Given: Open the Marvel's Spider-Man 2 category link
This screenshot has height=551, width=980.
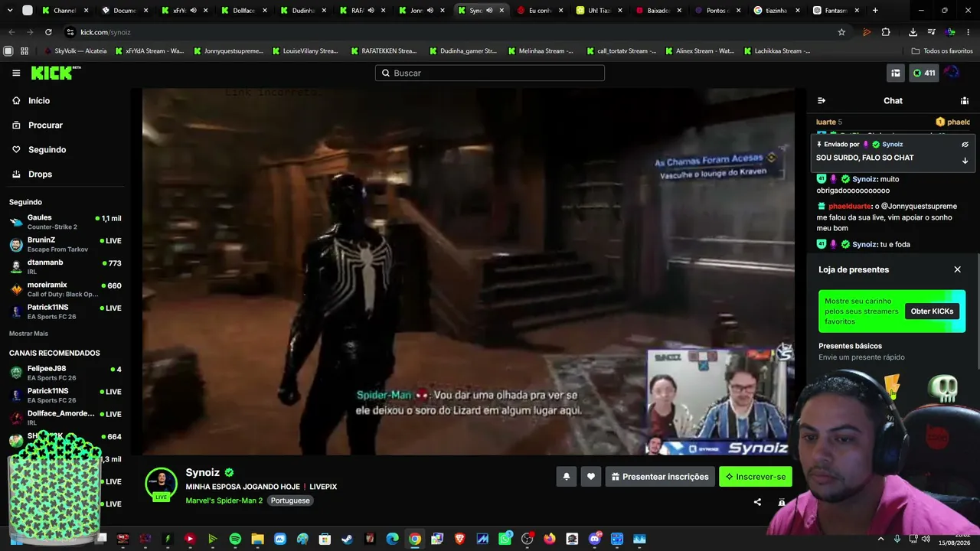Looking at the screenshot, I should click(224, 500).
